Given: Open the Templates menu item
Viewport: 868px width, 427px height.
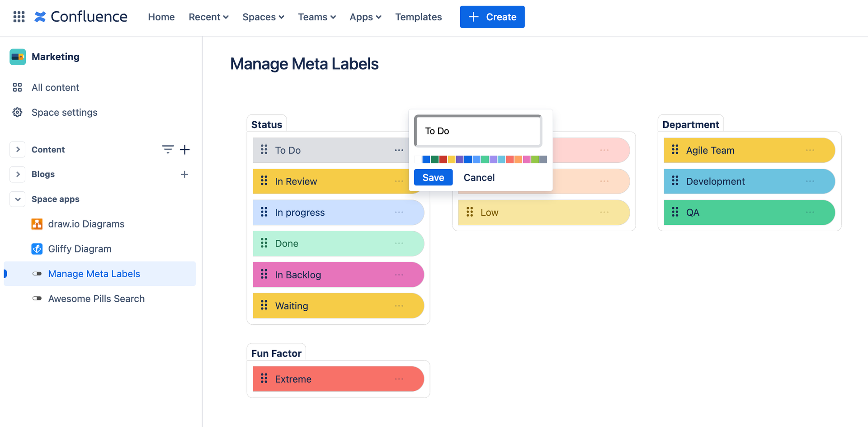Looking at the screenshot, I should pos(418,17).
